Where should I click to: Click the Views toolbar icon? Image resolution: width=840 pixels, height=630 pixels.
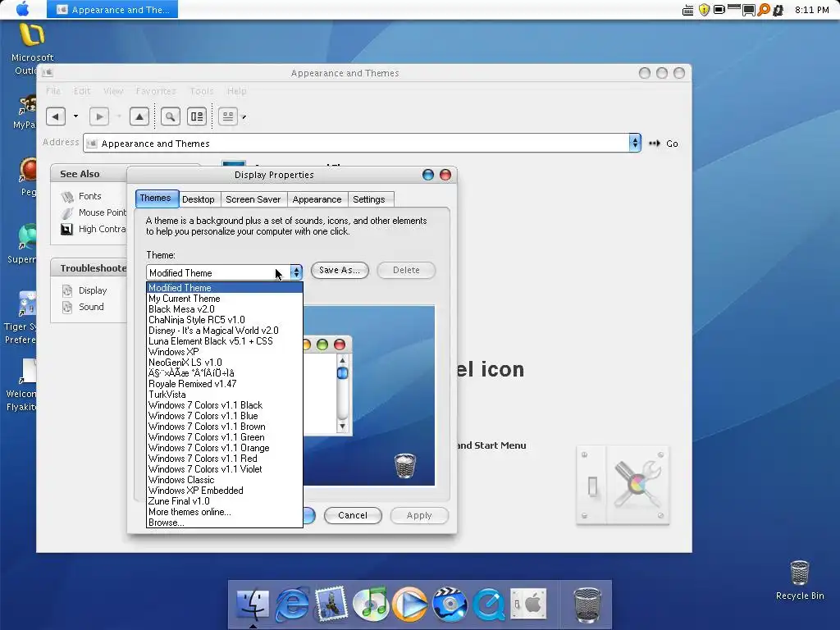tap(228, 116)
